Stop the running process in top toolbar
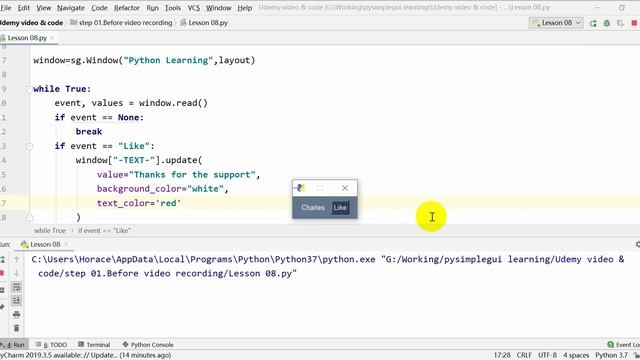The image size is (640, 360). click(634, 23)
